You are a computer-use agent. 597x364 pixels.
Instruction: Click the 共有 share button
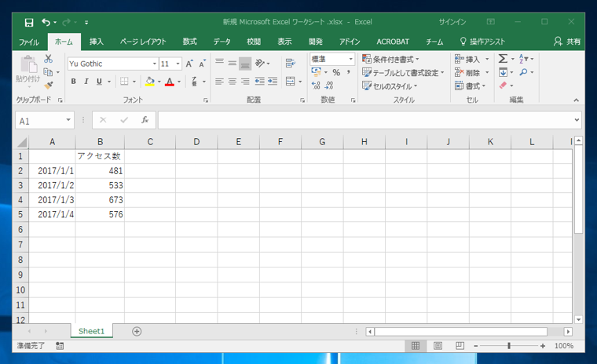tap(567, 42)
